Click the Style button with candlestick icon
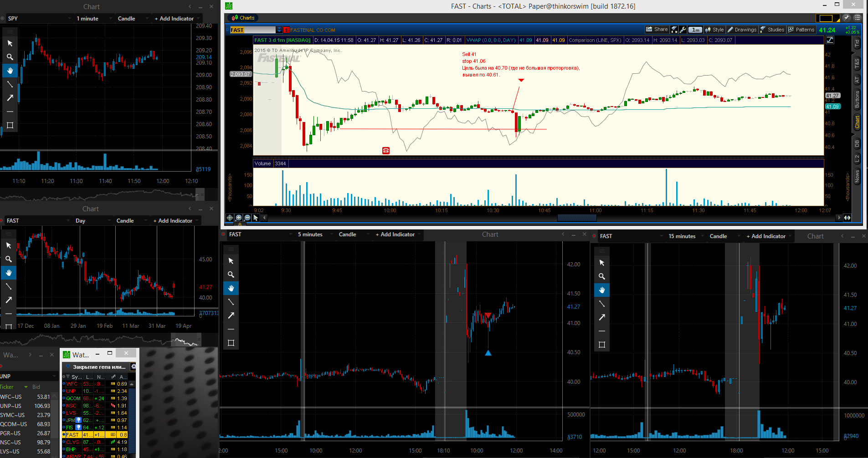Viewport: 868px width, 458px height. (714, 30)
